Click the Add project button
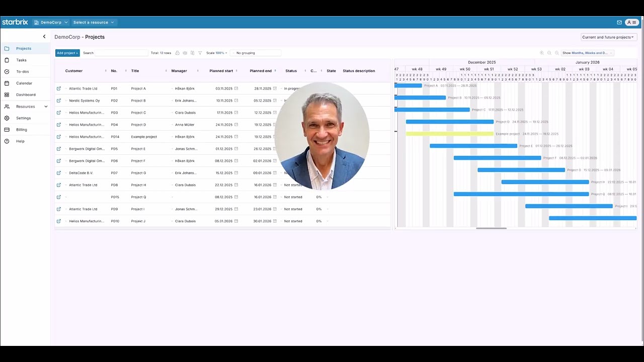Viewport: 644px width, 362px height. 67,53
